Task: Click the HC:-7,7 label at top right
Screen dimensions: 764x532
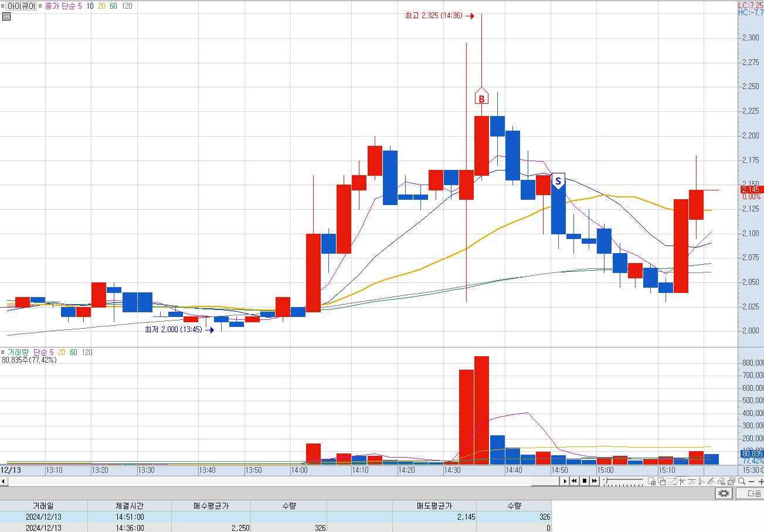Action: click(x=751, y=12)
